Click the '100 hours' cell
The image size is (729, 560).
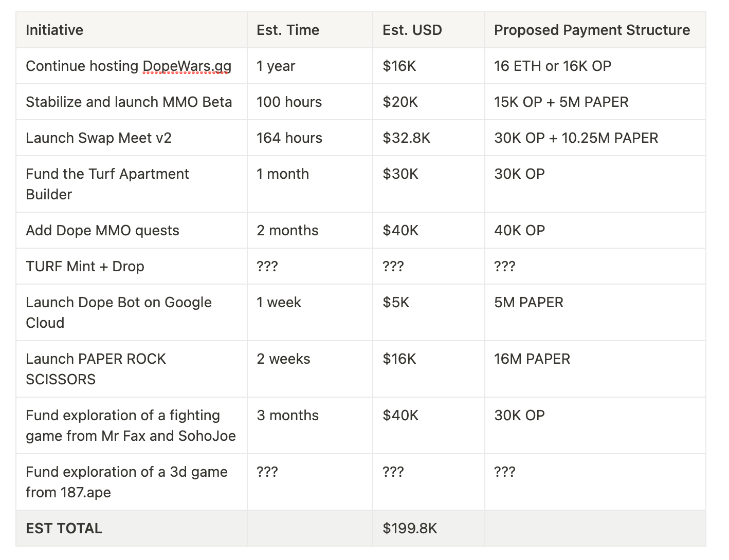[310, 102]
